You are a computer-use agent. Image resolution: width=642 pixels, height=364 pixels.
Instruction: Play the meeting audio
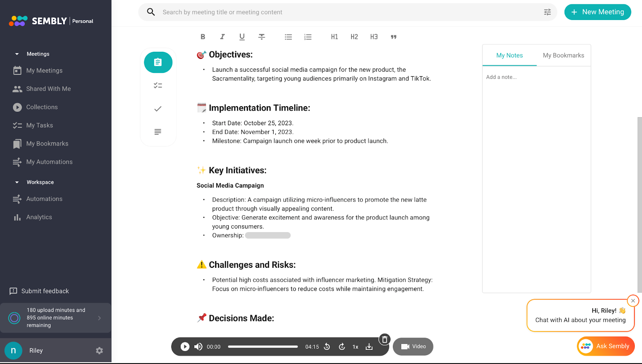(x=185, y=347)
